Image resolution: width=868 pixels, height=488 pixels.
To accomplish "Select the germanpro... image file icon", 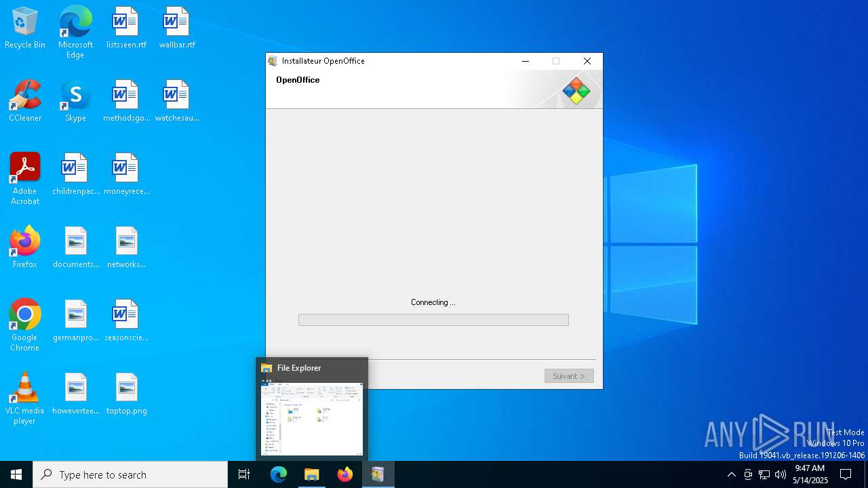I will click(x=75, y=321).
